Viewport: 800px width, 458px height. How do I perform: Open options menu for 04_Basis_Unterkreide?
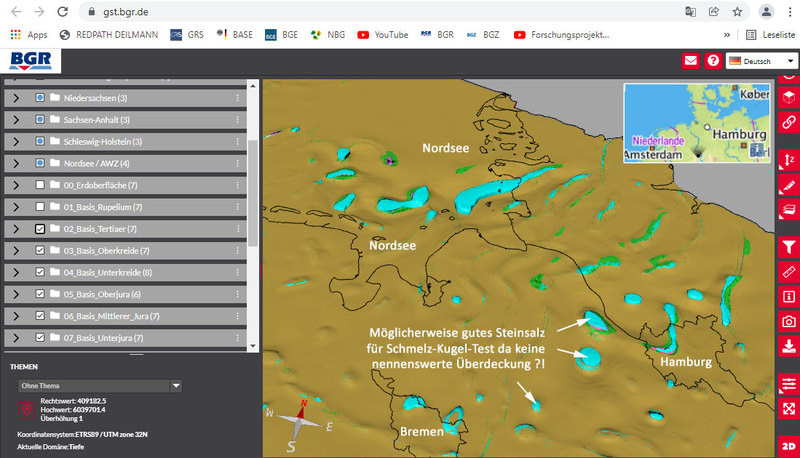click(x=237, y=273)
